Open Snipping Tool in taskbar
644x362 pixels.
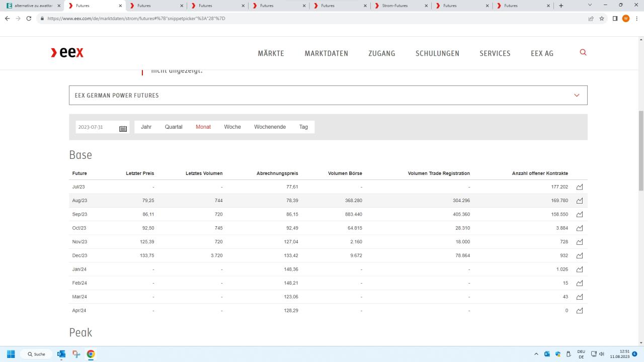point(76,354)
